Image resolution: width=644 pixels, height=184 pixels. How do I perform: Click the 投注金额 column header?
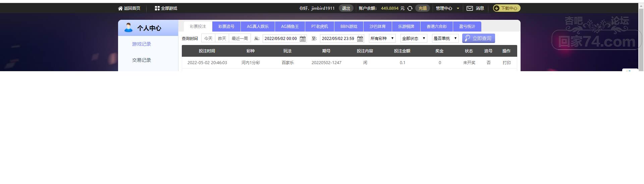tap(402, 51)
